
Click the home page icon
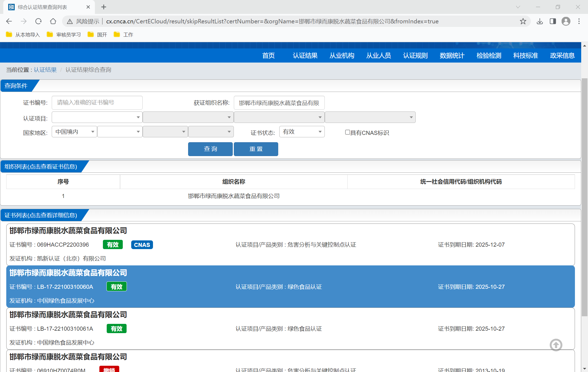point(53,21)
